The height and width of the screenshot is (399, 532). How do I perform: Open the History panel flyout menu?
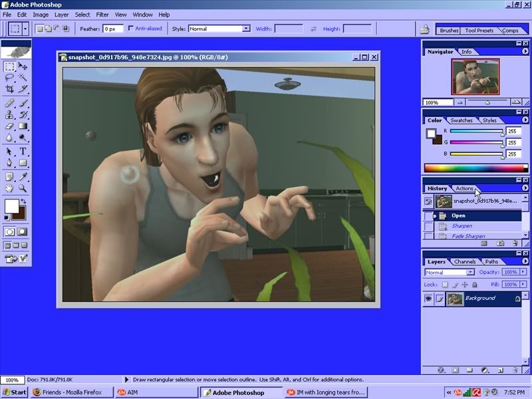525,188
